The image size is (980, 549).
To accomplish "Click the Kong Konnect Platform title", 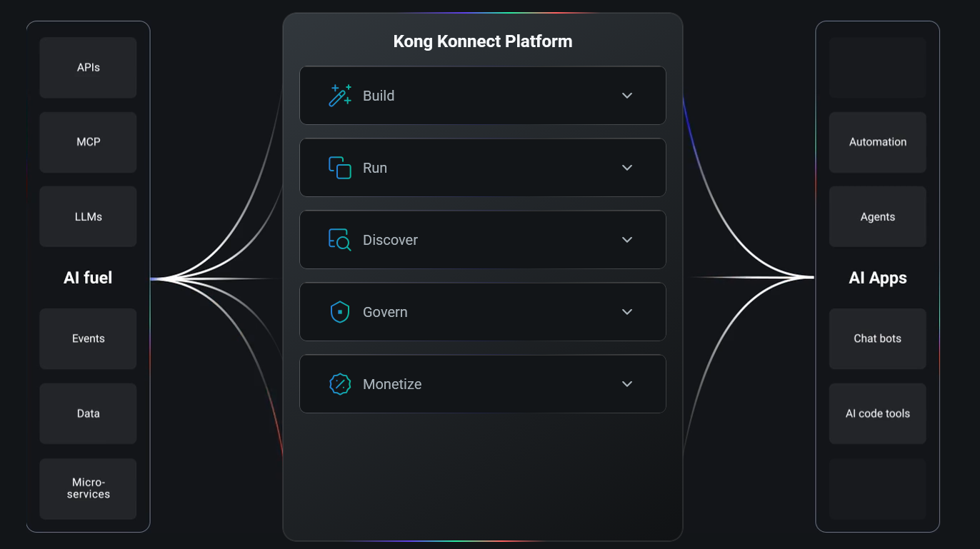I will pos(483,41).
